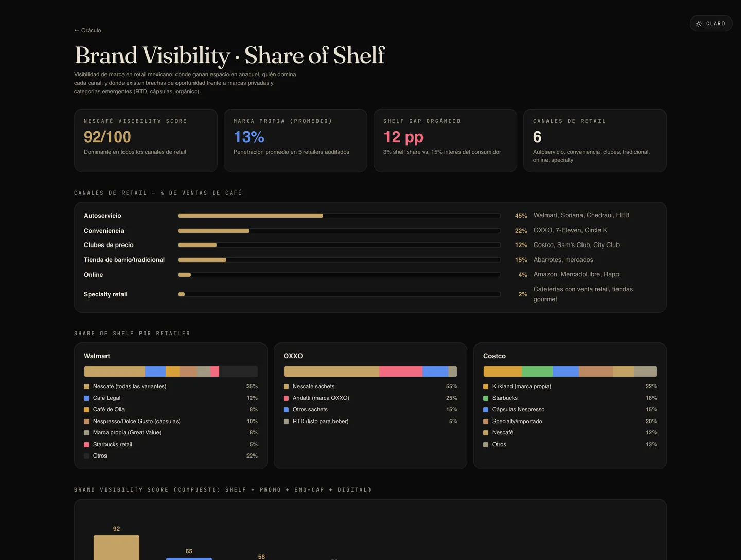
Task: Click the Autoservicio progress bar
Action: (x=339, y=216)
